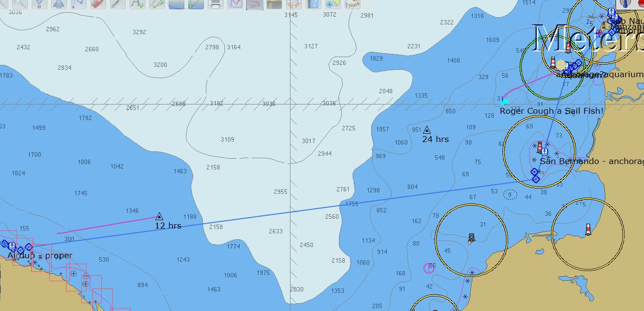
Task: Click depth sounding 1353
Action: pyautogui.click(x=338, y=291)
